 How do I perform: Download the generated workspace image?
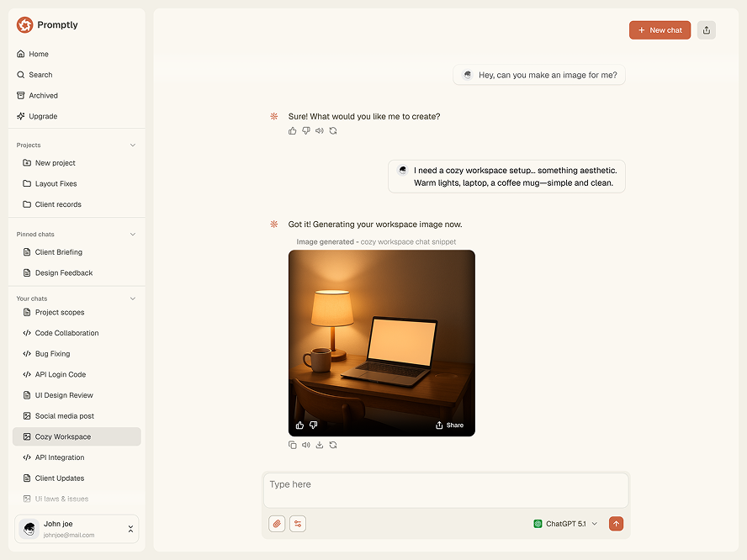click(x=320, y=445)
